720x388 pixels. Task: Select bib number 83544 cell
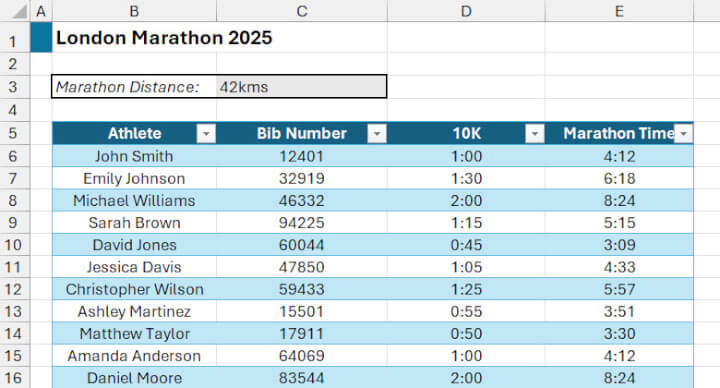point(302,378)
